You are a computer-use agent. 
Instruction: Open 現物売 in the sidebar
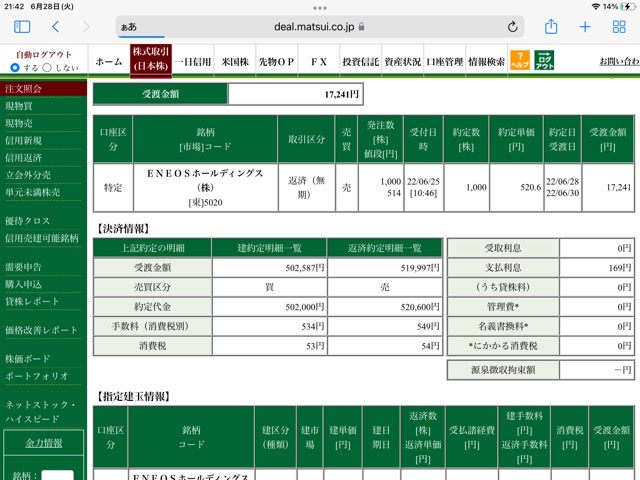click(19, 123)
